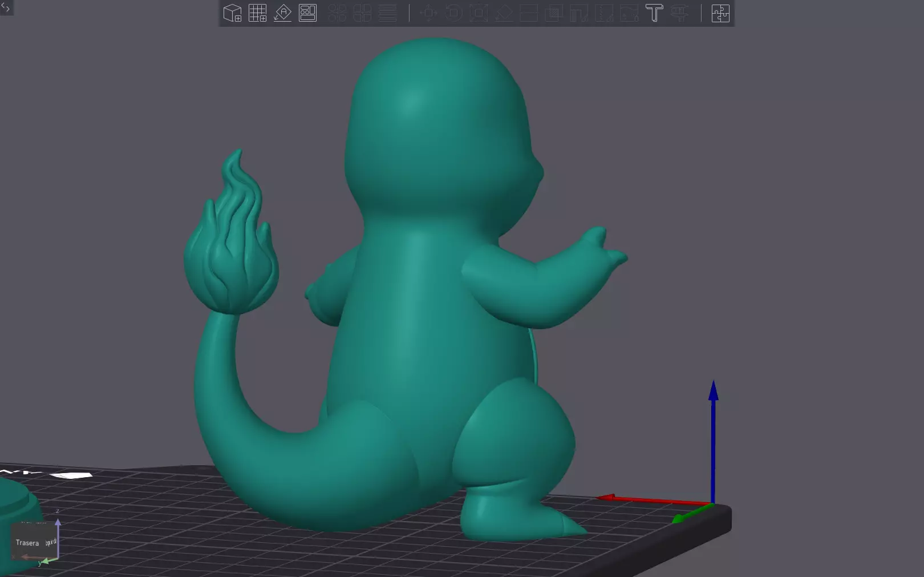This screenshot has width=924, height=577.
Task: Select the Support painting tool
Action: pos(579,13)
